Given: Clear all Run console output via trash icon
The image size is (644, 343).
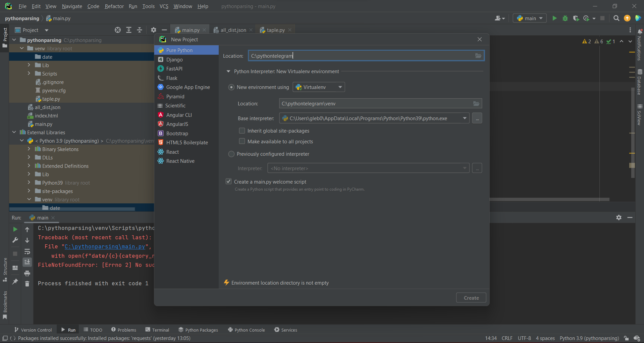Looking at the screenshot, I should pos(27,284).
